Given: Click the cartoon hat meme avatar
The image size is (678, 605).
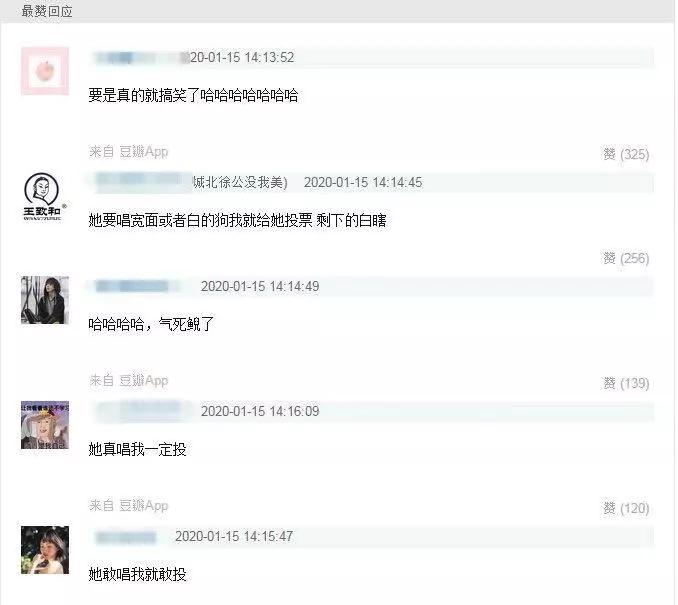Looking at the screenshot, I should [45, 425].
